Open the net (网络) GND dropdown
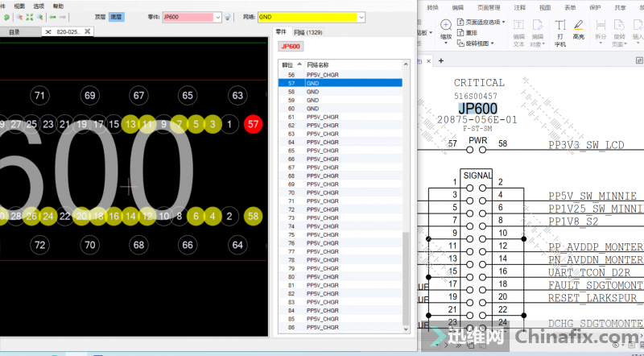The width and height of the screenshot is (644, 356). (361, 17)
